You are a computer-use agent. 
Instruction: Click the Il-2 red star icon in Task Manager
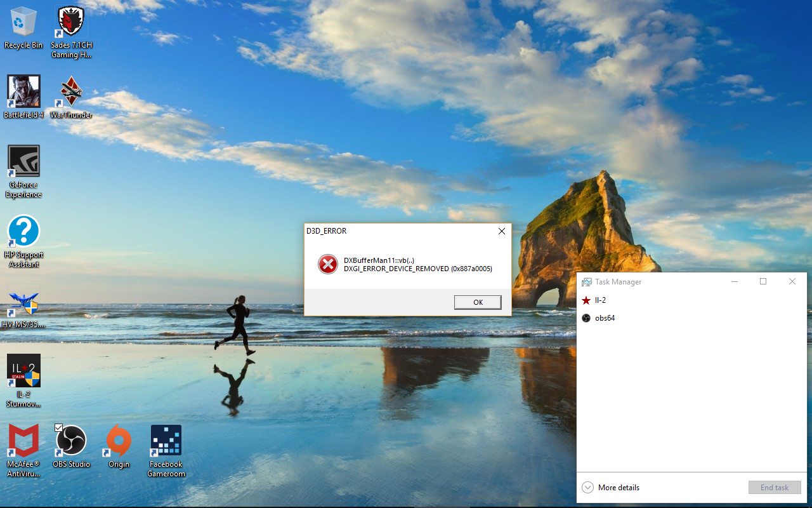(586, 300)
